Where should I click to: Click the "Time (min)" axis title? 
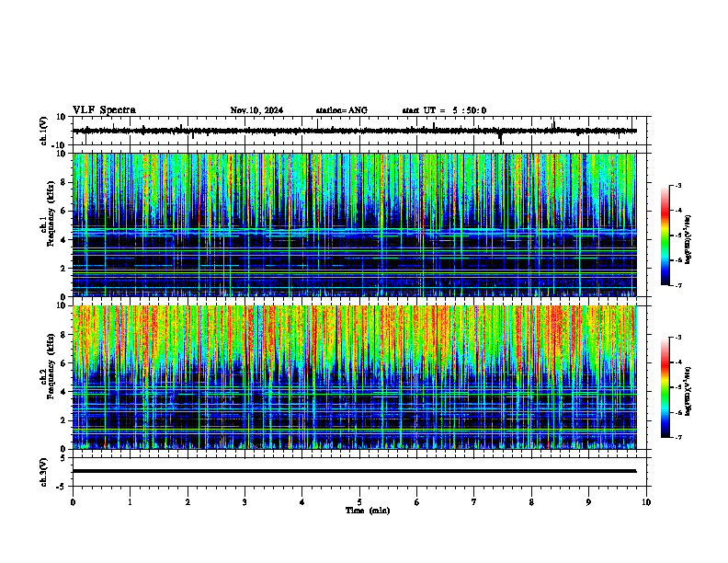368,511
